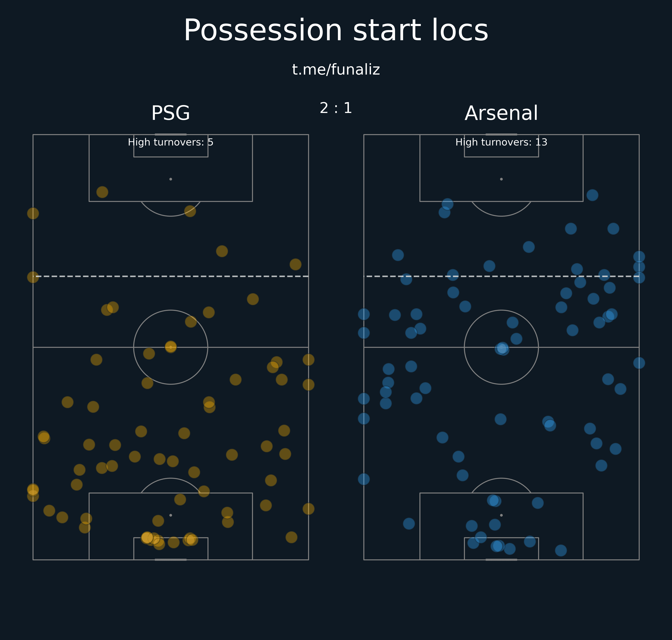The height and width of the screenshot is (640, 672).
Task: Click the top goal marker on PSG pitch
Action: tap(170, 135)
